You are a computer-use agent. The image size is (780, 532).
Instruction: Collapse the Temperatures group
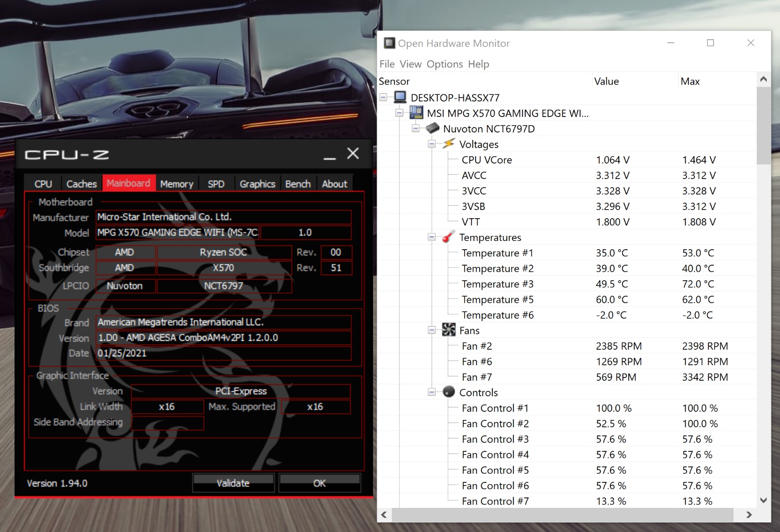point(431,237)
